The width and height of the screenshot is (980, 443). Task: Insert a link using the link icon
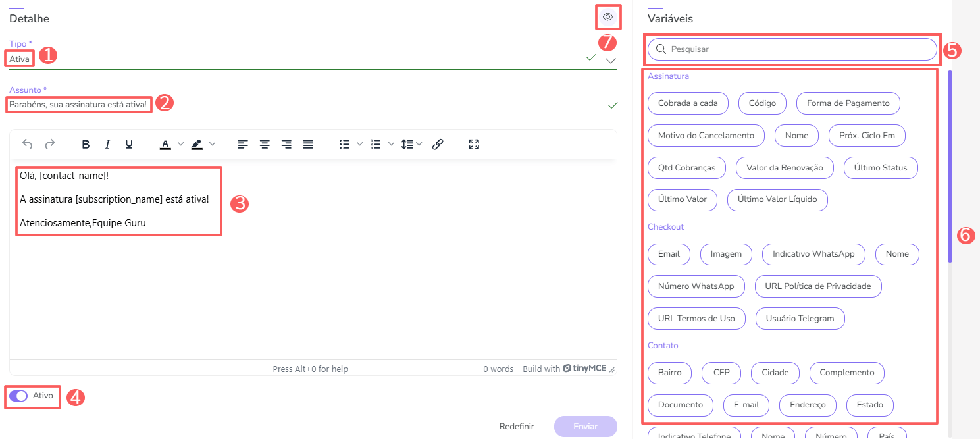click(x=438, y=144)
